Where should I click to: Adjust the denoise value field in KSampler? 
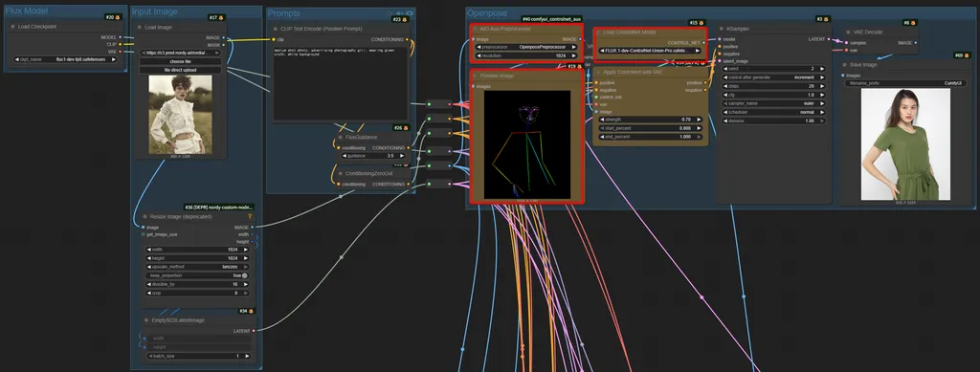(x=773, y=121)
